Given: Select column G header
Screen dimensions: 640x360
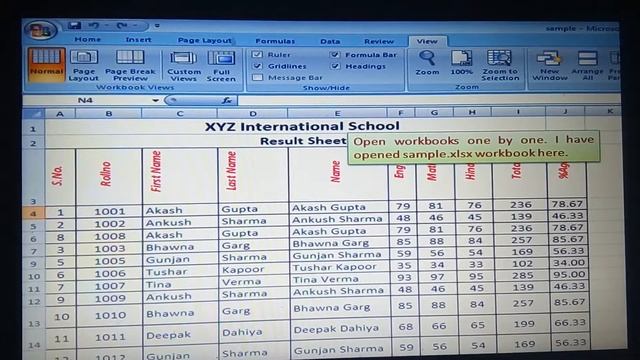Looking at the screenshot, I should [434, 113].
